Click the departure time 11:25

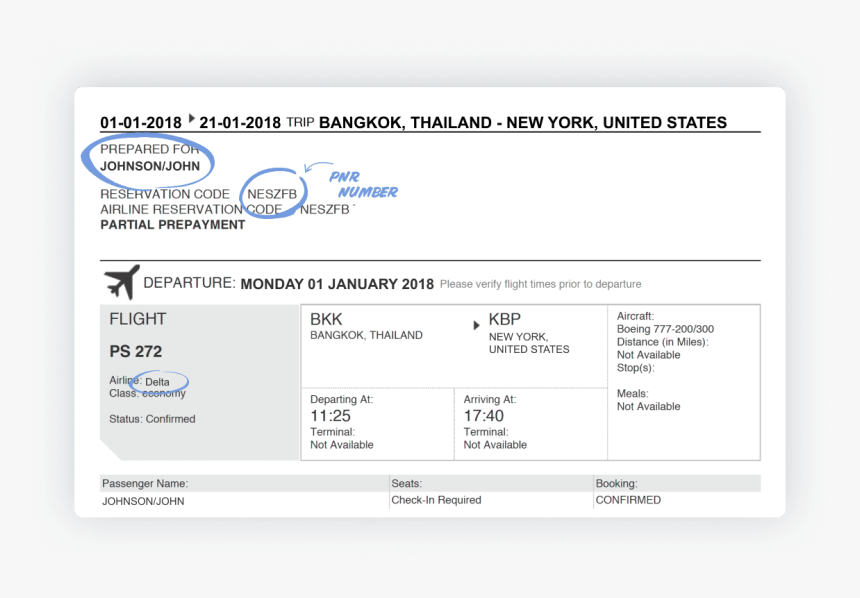click(x=330, y=416)
